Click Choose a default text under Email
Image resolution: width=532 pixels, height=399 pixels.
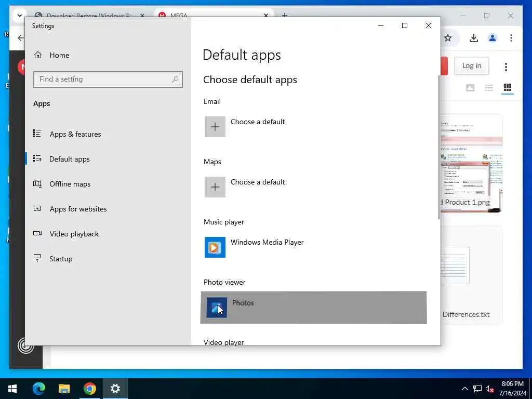258,122
